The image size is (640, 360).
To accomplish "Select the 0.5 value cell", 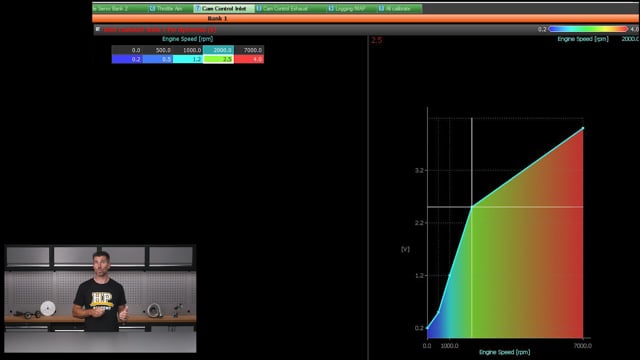I will pos(158,59).
